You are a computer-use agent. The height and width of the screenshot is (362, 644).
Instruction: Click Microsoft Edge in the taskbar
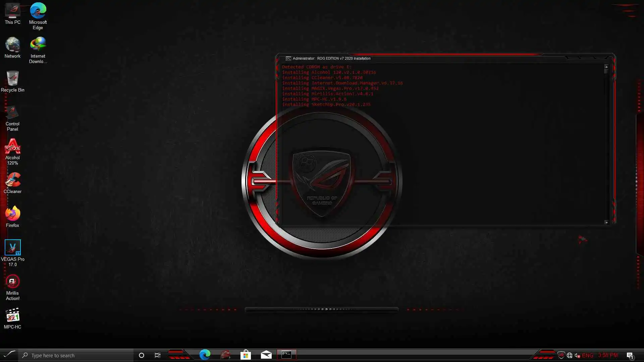tap(205, 355)
